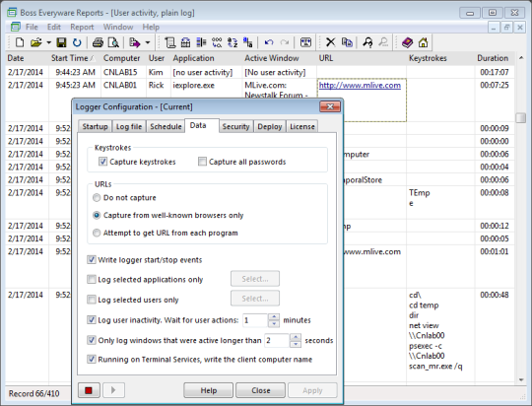Image resolution: width=532 pixels, height=406 pixels.
Task: Check Log selected applications only
Action: (x=92, y=279)
